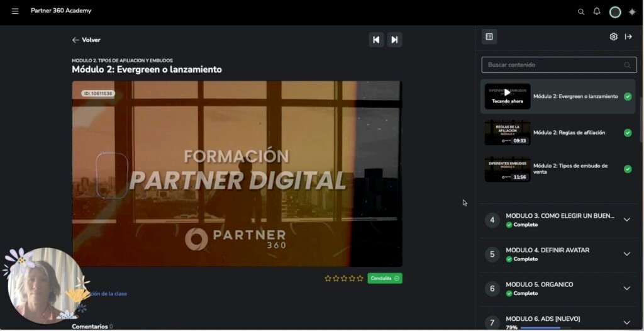Rate the class one star
This screenshot has width=644, height=331.
click(x=328, y=278)
